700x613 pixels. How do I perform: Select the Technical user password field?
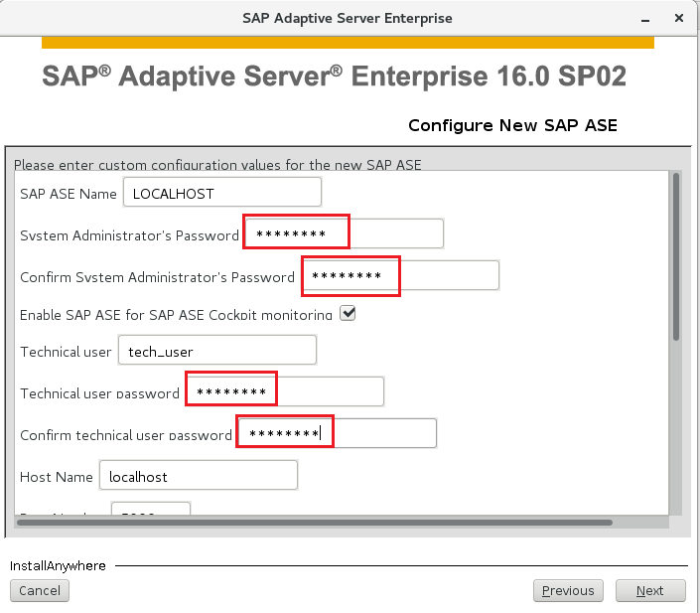[285, 391]
